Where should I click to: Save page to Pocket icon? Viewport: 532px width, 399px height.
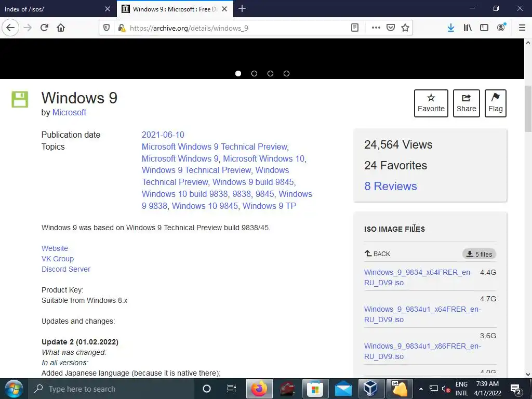click(x=391, y=28)
